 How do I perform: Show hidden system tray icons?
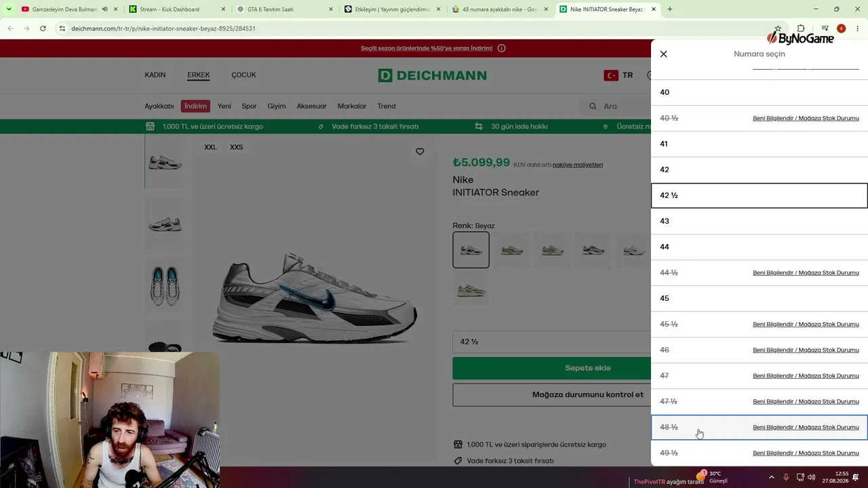771,477
